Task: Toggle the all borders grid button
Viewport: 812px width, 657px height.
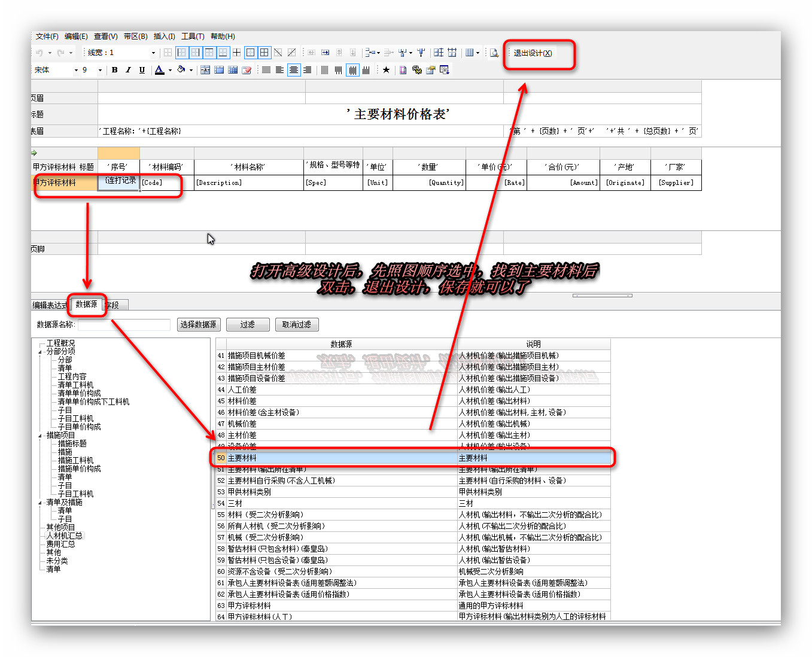Action: (264, 53)
